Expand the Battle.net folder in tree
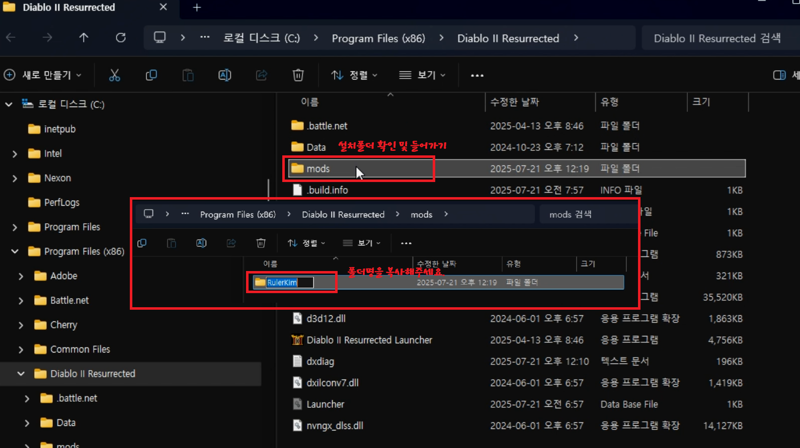 click(21, 301)
